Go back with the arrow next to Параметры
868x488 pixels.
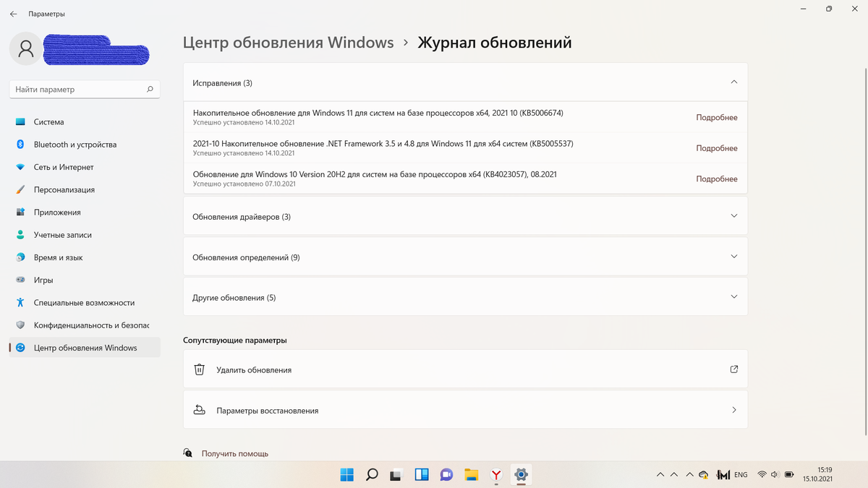14,14
